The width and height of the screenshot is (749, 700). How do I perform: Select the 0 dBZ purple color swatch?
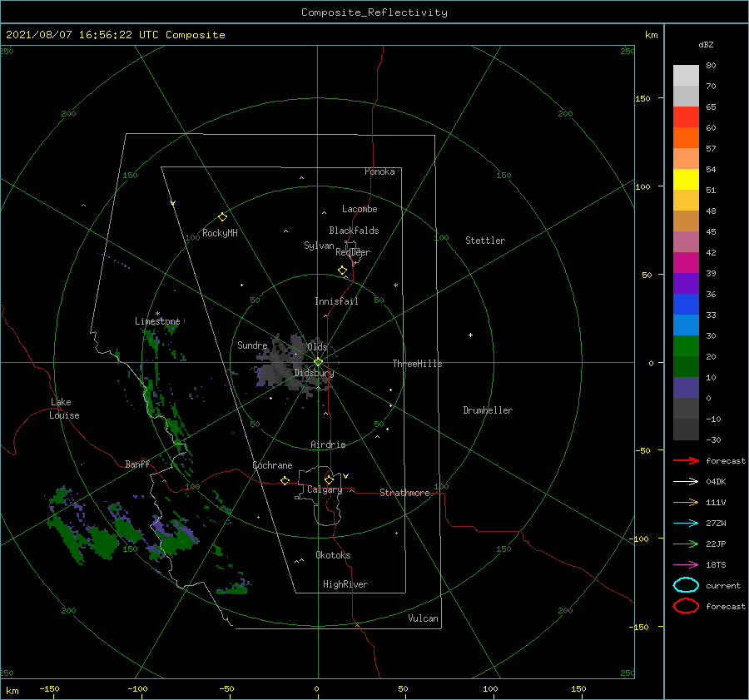point(686,388)
